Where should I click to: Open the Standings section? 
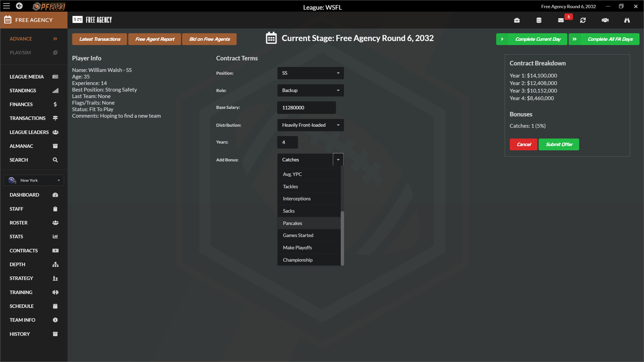pos(34,90)
